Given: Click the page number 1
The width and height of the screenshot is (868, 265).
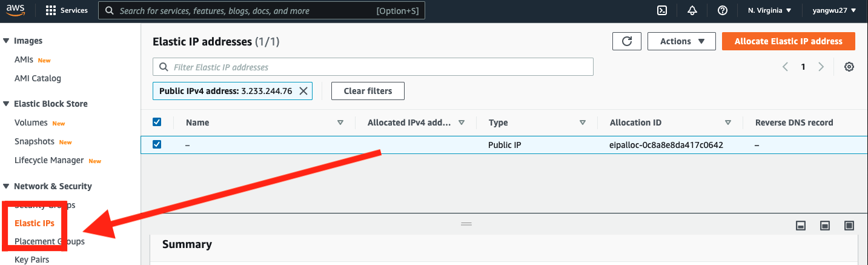Looking at the screenshot, I should [803, 67].
